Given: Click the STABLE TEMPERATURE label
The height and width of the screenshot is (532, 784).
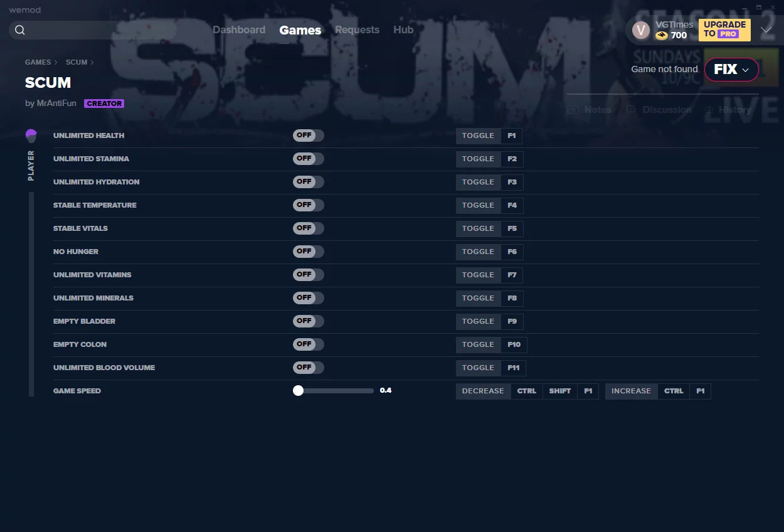Looking at the screenshot, I should click(x=95, y=205).
